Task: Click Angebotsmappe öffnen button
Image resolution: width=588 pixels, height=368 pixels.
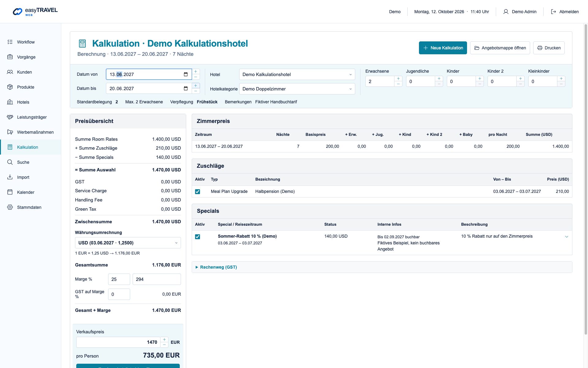Action: point(500,48)
